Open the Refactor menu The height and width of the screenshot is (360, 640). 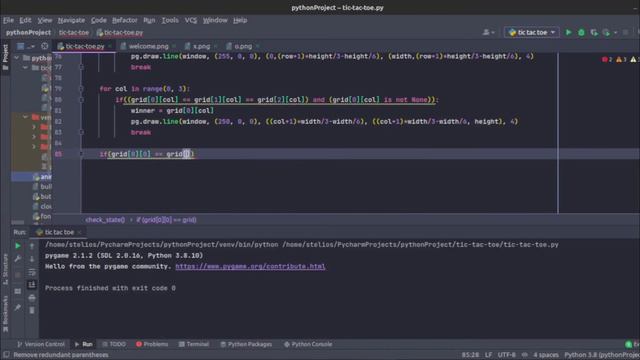125,20
